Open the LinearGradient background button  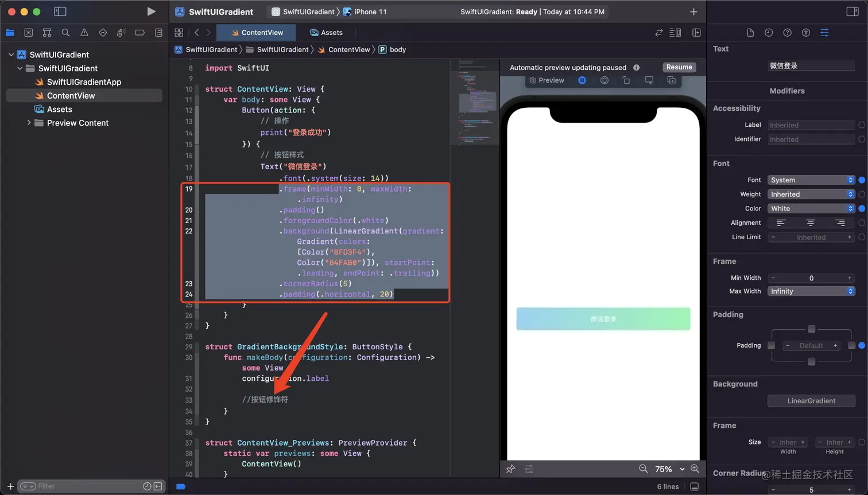click(x=811, y=401)
